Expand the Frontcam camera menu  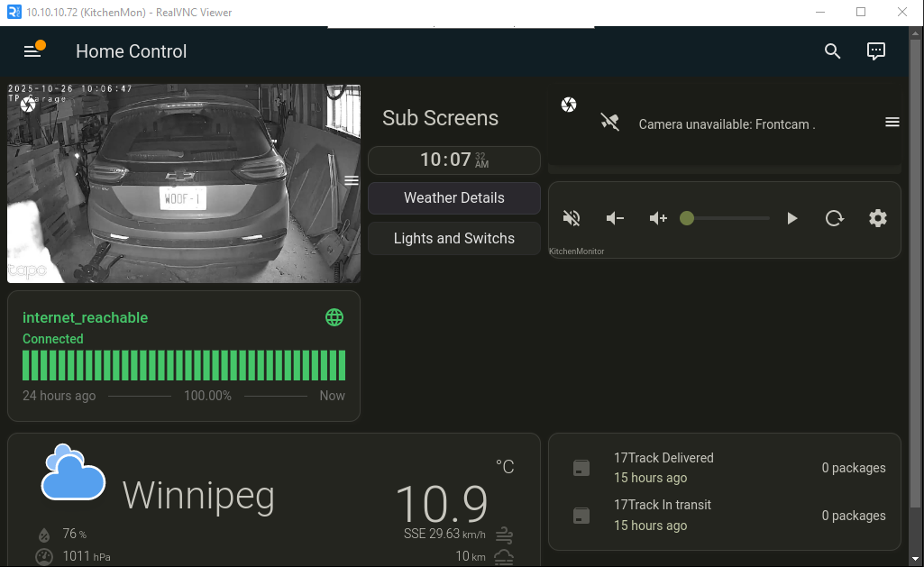(892, 123)
